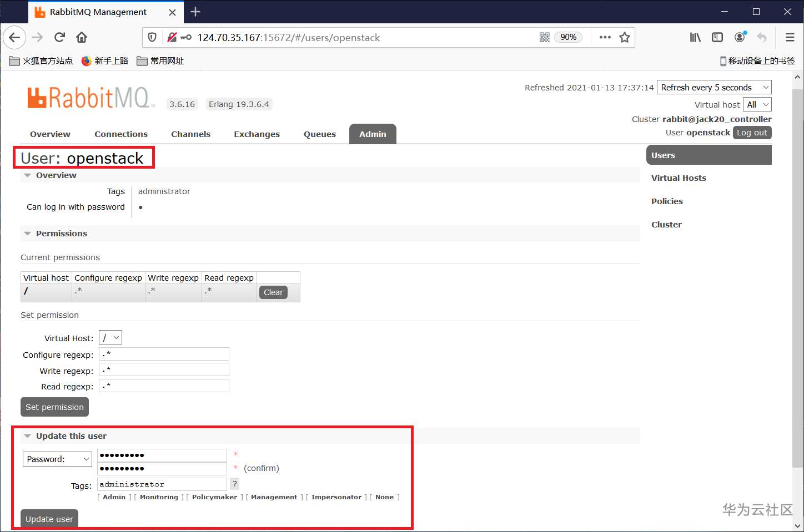Open the Users admin section
The image size is (804, 532).
click(x=709, y=155)
